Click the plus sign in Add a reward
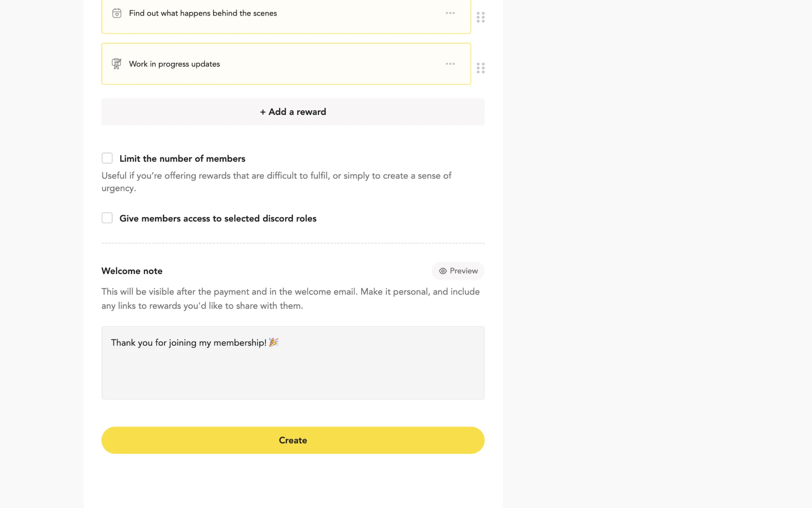The width and height of the screenshot is (812, 508). point(263,112)
